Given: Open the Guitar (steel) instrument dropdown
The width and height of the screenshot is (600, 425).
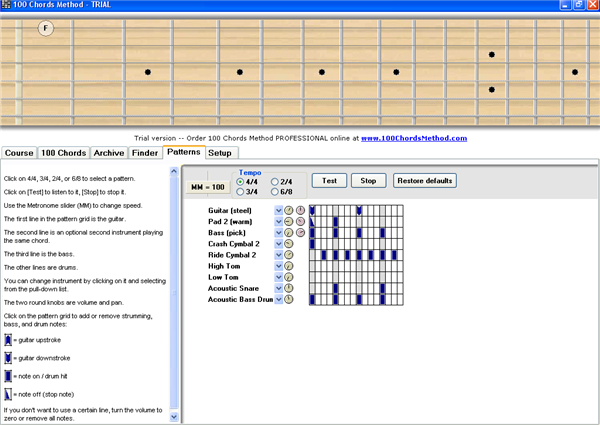Looking at the screenshot, I should pos(278,210).
